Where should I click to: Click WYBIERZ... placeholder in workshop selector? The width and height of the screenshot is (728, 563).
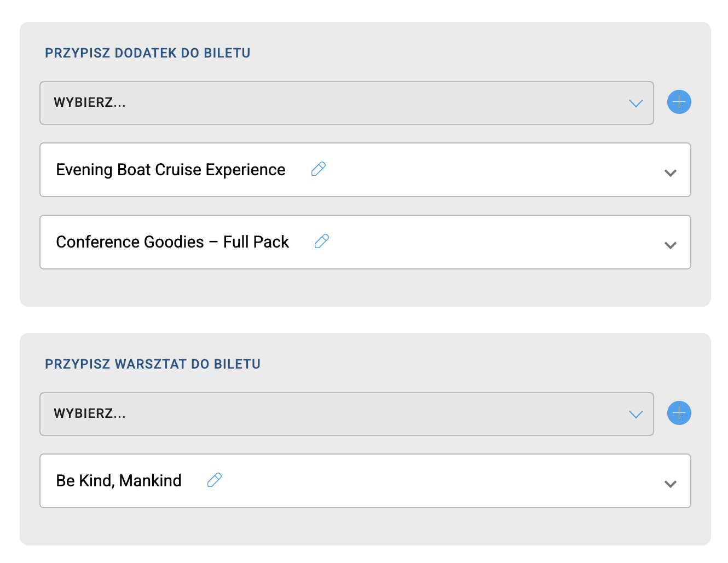point(90,414)
